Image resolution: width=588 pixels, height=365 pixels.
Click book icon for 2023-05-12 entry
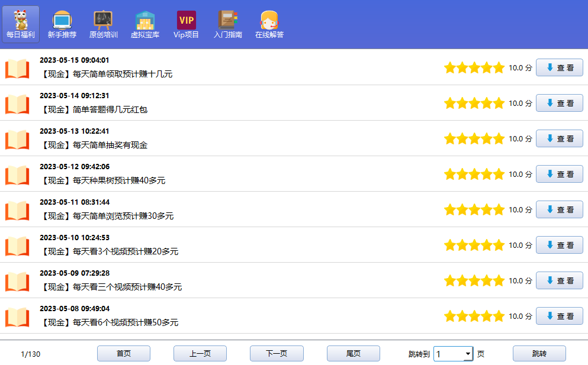[17, 175]
